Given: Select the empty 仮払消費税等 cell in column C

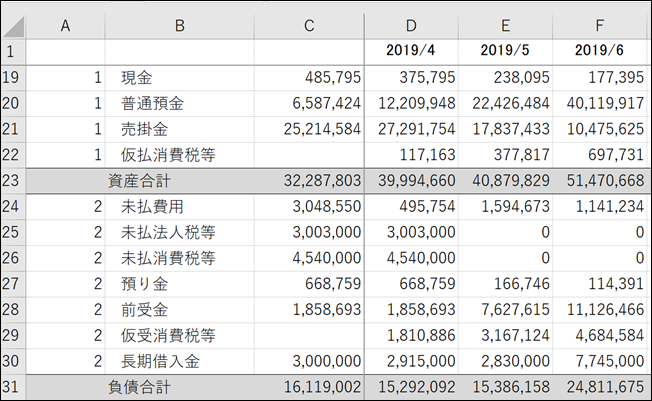Looking at the screenshot, I should (309, 155).
